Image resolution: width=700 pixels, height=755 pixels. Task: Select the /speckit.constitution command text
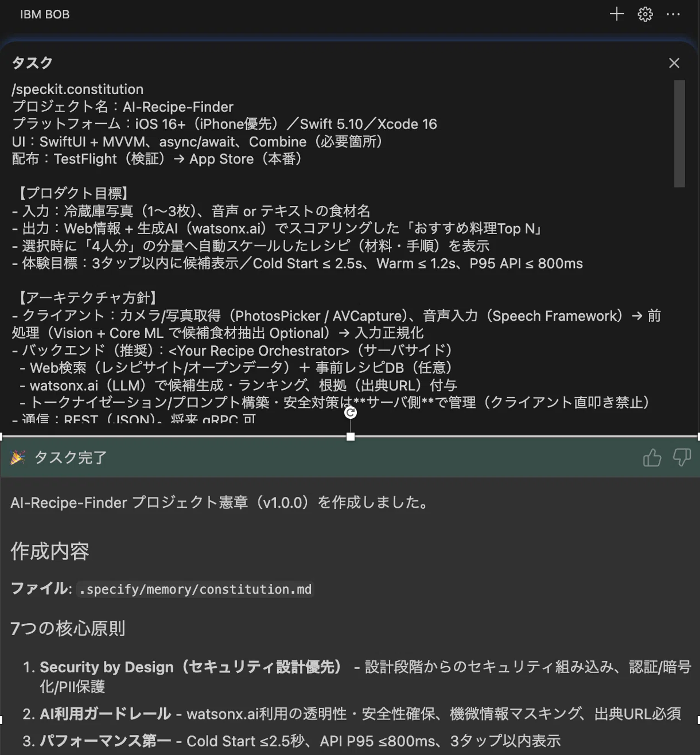[77, 89]
